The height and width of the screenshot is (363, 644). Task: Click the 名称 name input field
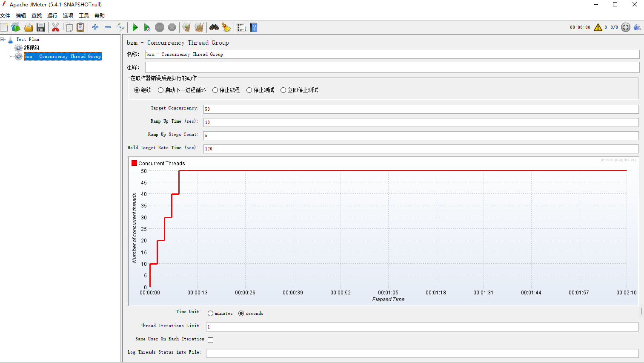(392, 54)
